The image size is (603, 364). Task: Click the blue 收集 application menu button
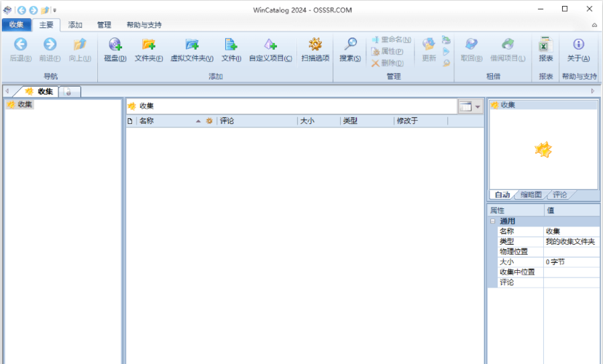(17, 25)
